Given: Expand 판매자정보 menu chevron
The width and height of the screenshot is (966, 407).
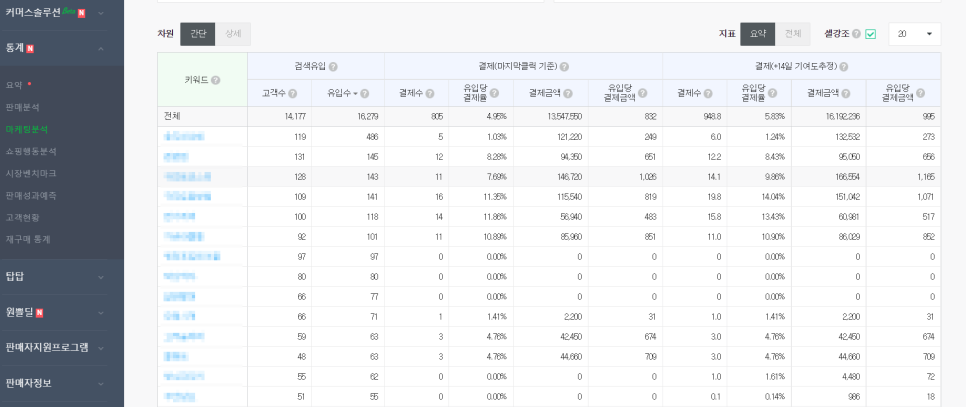Looking at the screenshot, I should tap(101, 384).
